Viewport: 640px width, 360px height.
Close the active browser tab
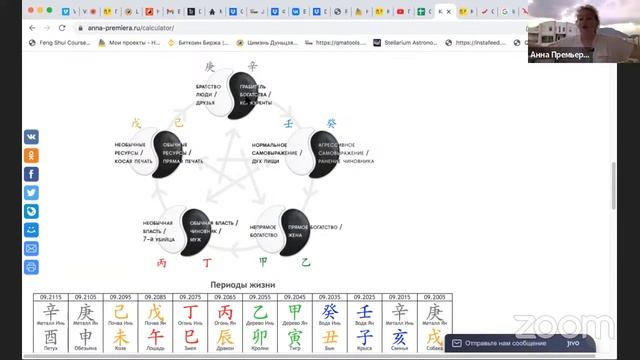pyautogui.click(x=449, y=12)
